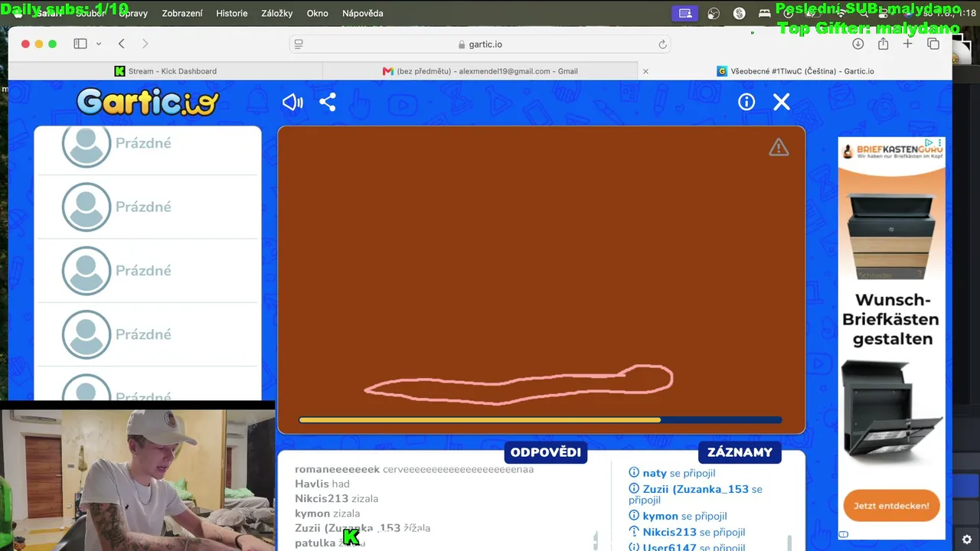Open the Historie menu
This screenshot has width=980, height=551.
pyautogui.click(x=232, y=13)
